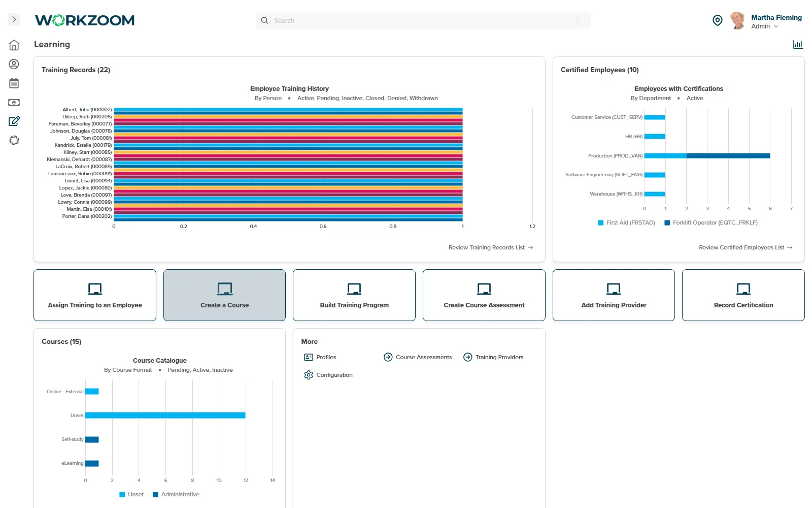Click the eLearning bar in catalogue
The height and width of the screenshot is (508, 812).
click(x=92, y=463)
